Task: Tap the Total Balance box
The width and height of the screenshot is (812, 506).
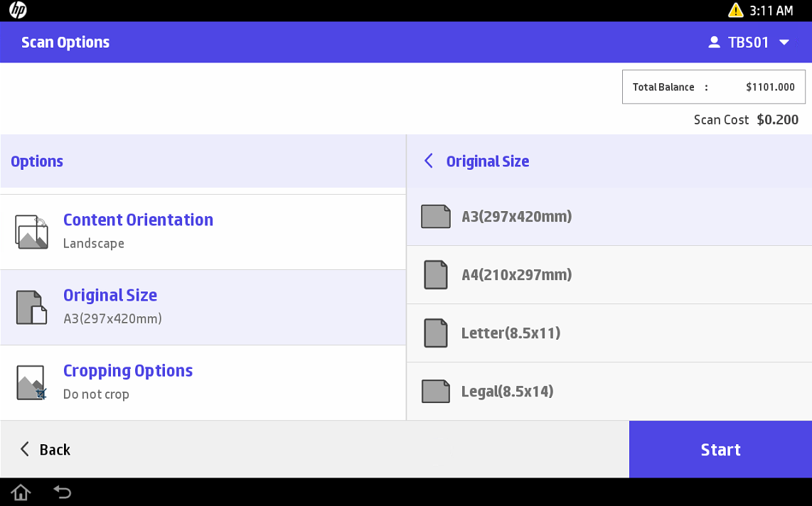Action: click(x=713, y=87)
